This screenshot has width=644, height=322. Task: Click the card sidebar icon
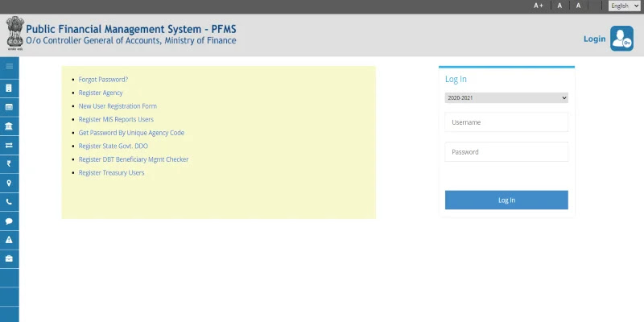[9, 107]
